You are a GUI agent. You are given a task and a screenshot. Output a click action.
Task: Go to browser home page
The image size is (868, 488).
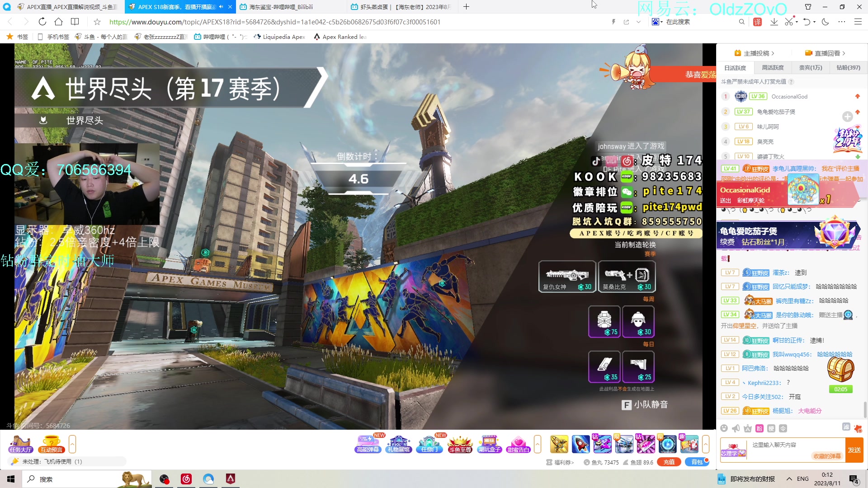pyautogui.click(x=58, y=22)
